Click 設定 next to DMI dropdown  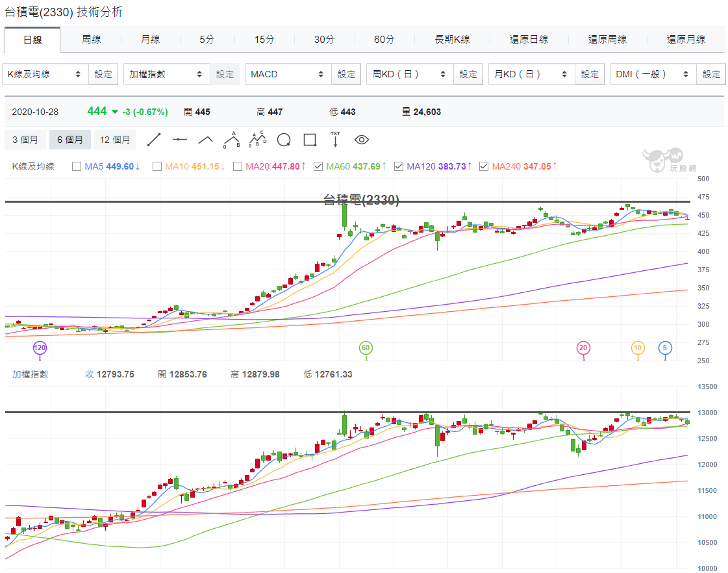pos(711,74)
